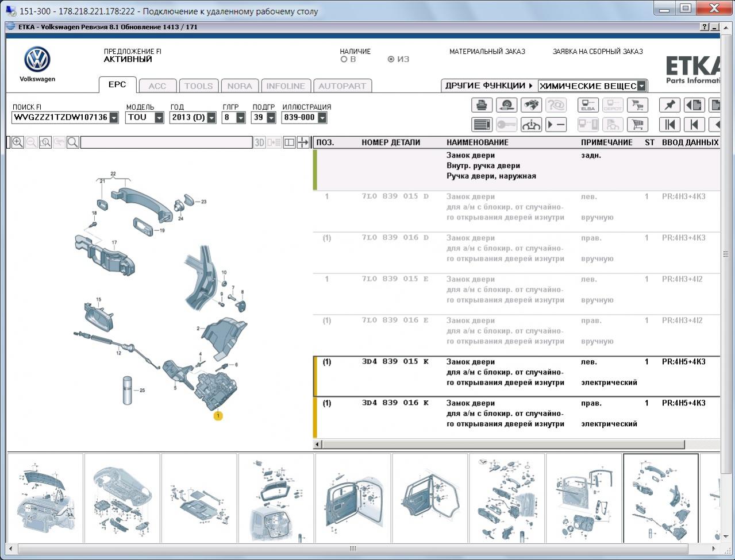This screenshot has height=560, width=735.
Task: Open the ГЛГР dropdown showing 8
Action: (x=241, y=118)
